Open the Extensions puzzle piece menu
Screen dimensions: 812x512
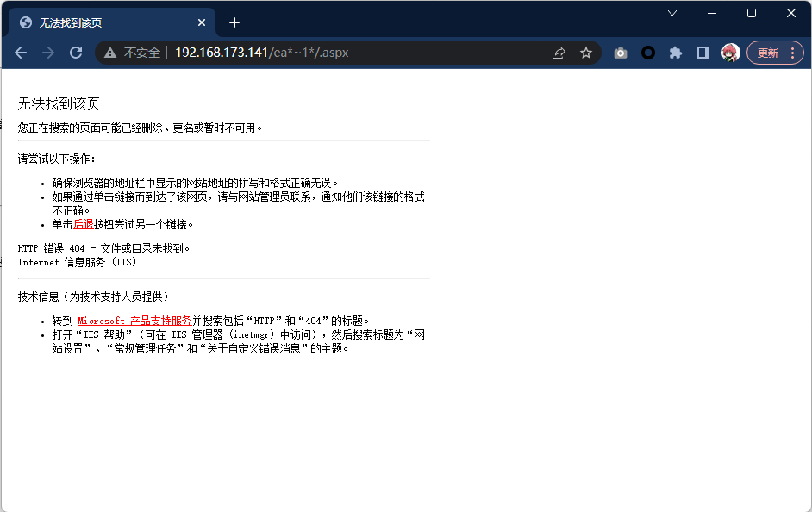(676, 53)
